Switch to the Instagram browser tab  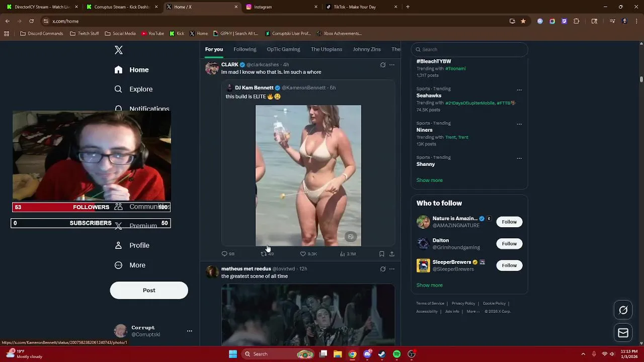coord(282,7)
